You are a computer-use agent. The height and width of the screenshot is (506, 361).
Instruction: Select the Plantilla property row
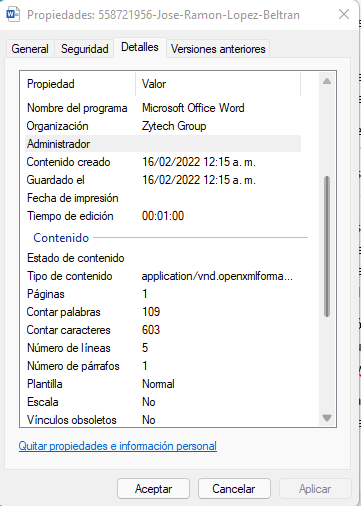pyautogui.click(x=163, y=384)
